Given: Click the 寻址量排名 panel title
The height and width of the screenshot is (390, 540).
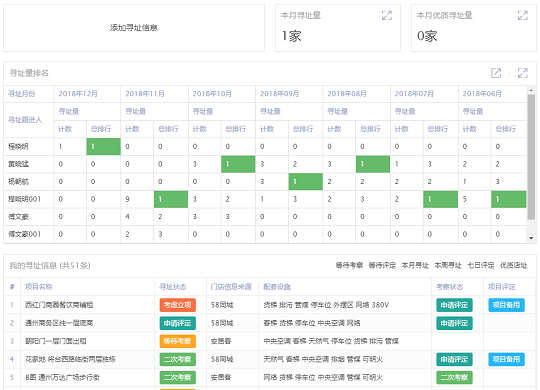Looking at the screenshot, I should [29, 73].
